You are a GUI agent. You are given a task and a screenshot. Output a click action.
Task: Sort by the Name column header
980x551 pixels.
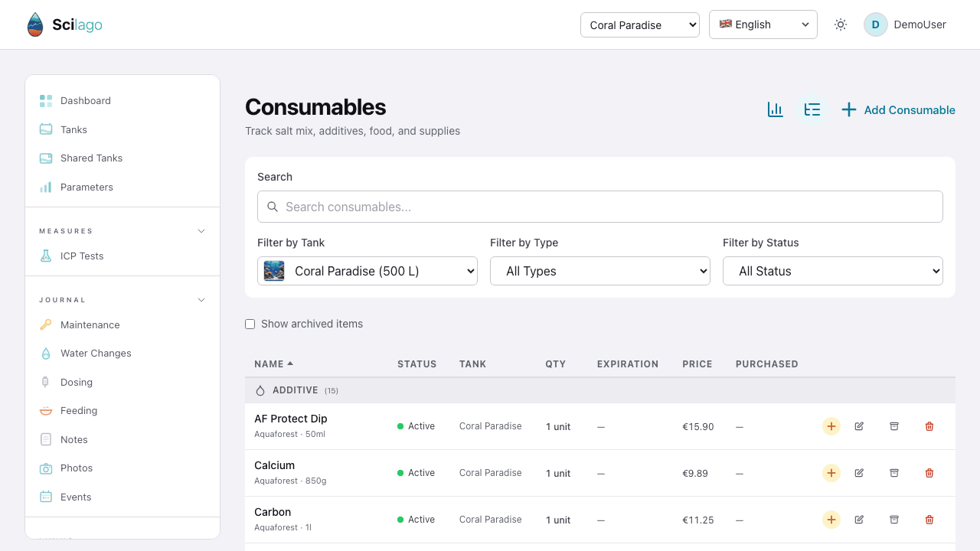[273, 364]
